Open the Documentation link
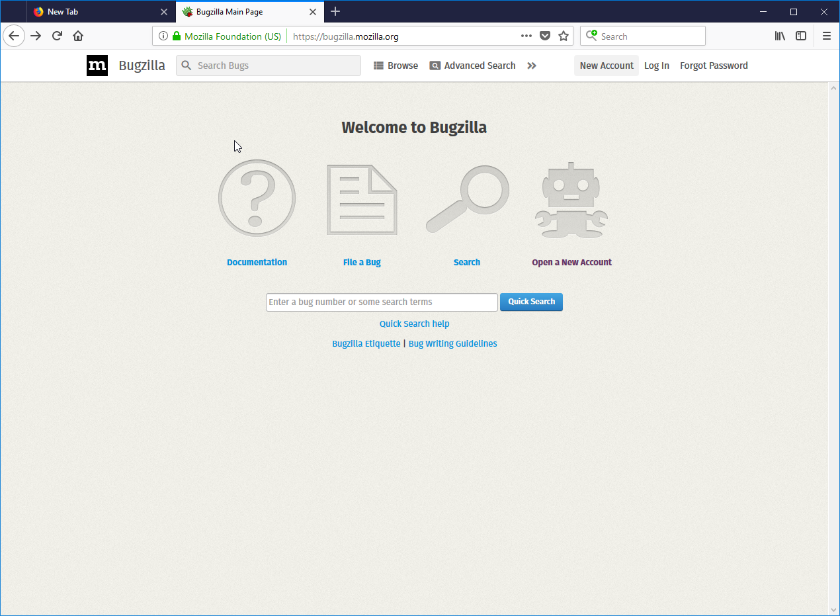The image size is (840, 616). pyautogui.click(x=257, y=262)
